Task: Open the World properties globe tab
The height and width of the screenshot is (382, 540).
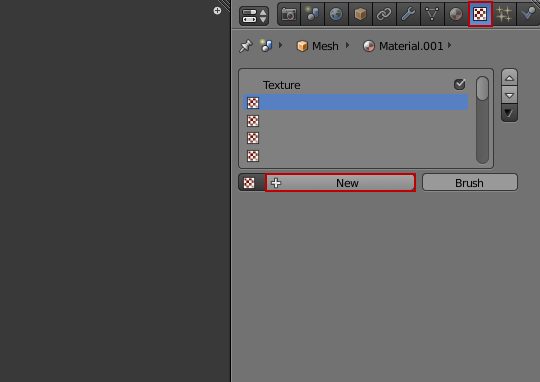Action: (x=336, y=14)
